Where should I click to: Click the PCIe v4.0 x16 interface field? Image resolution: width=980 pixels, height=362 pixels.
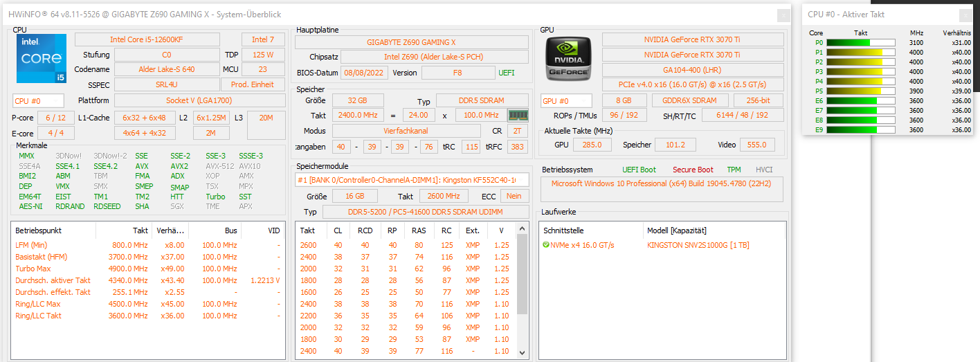[x=693, y=84]
